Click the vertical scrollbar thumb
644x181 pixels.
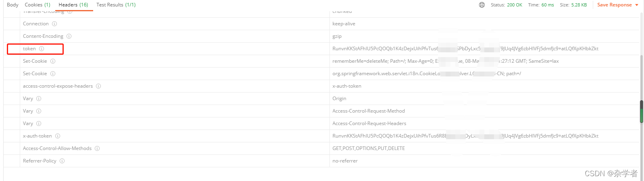pos(642,111)
